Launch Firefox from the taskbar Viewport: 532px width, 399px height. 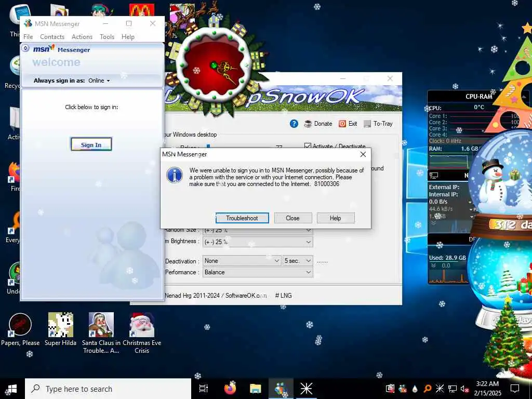[230, 389]
